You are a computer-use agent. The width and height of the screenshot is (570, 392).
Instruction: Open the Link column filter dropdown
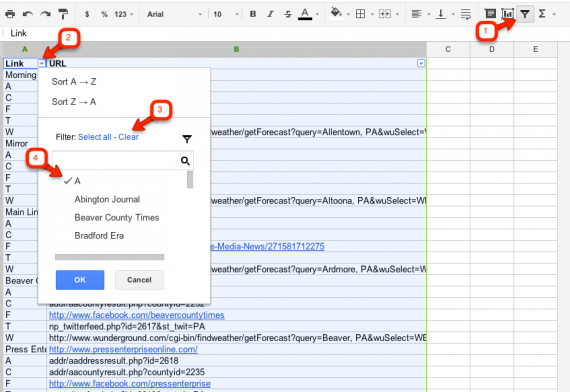click(42, 63)
